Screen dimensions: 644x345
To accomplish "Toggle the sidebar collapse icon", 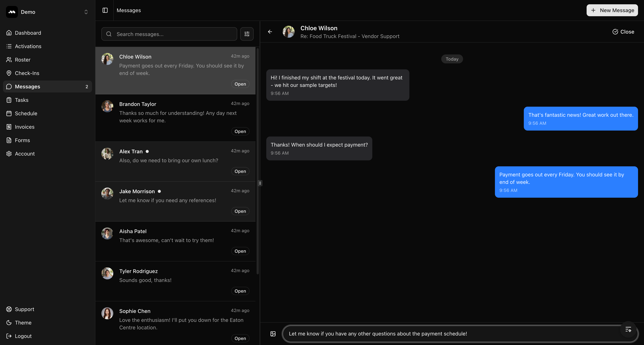I will 105,10.
